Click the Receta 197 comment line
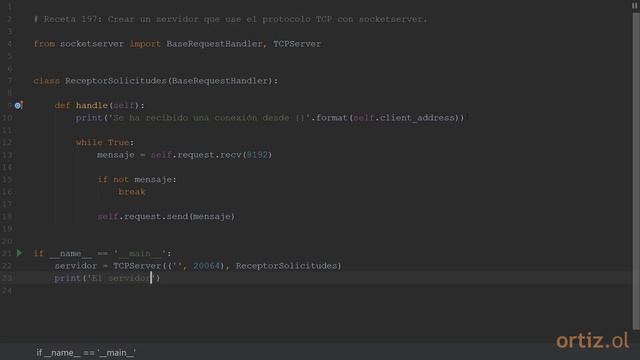The image size is (640, 360). (x=230, y=19)
